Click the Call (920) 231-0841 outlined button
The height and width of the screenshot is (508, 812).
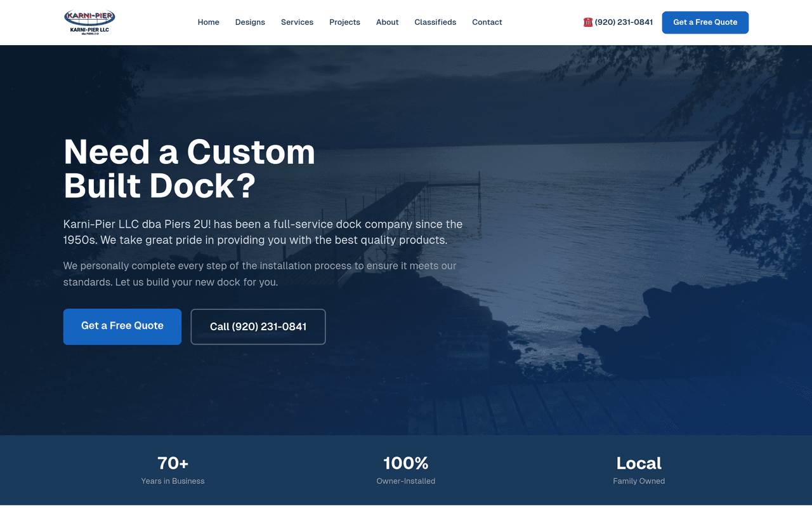[x=258, y=326]
